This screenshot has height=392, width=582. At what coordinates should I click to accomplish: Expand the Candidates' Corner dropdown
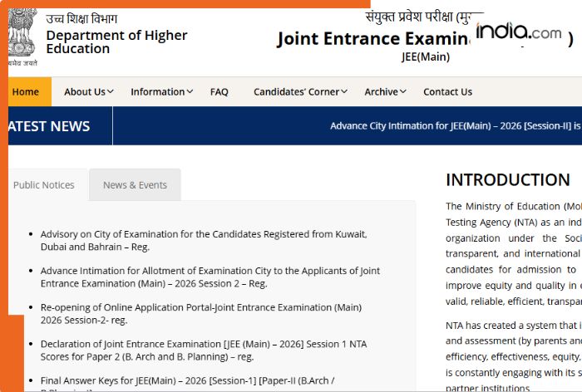point(301,91)
